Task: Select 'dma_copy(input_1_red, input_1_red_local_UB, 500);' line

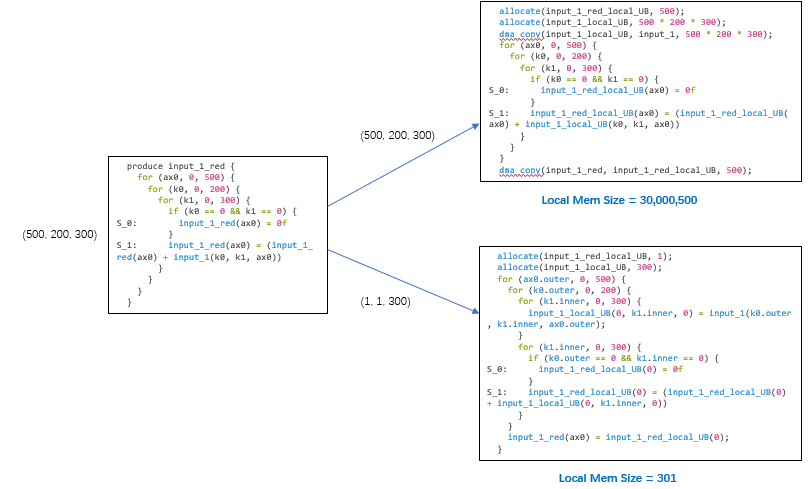Action: [x=625, y=170]
